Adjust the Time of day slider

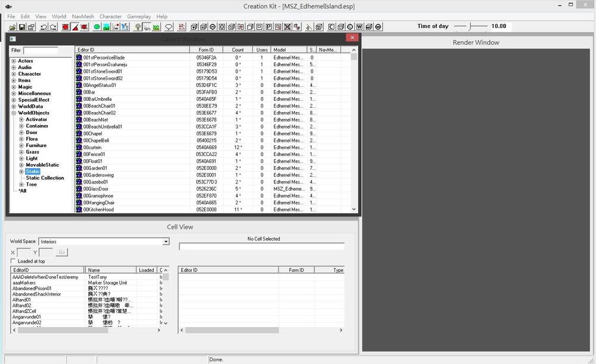[x=470, y=26]
